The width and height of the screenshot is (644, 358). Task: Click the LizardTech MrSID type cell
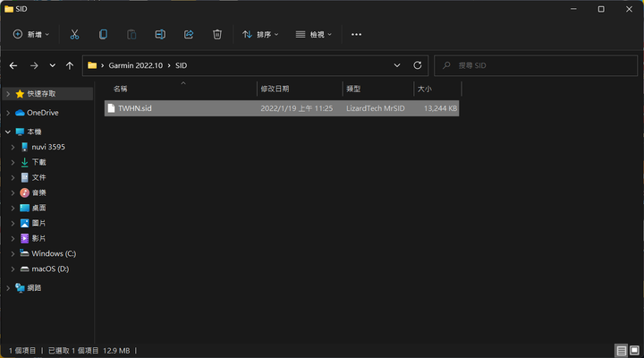tap(376, 108)
